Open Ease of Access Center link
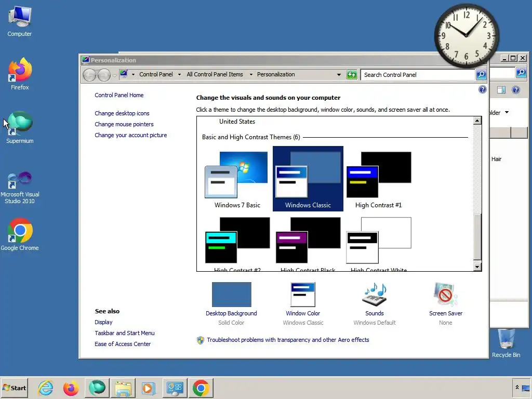This screenshot has width=532, height=399. tap(123, 344)
